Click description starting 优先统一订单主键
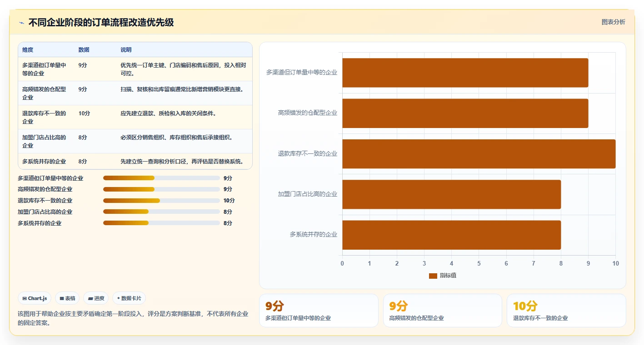Image resolution: width=644 pixels, height=345 pixels. tap(184, 69)
